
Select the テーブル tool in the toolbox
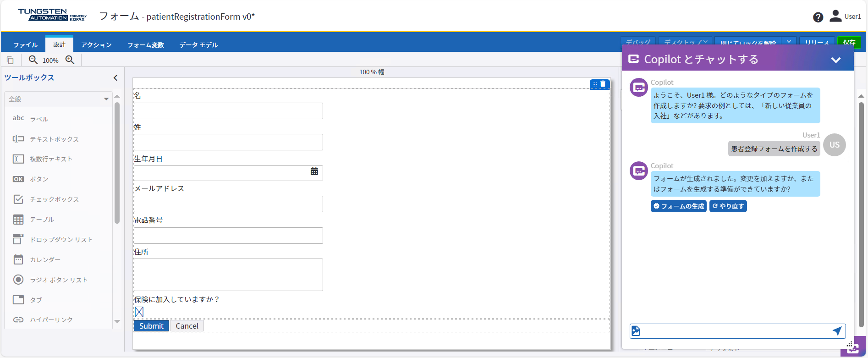tap(42, 220)
